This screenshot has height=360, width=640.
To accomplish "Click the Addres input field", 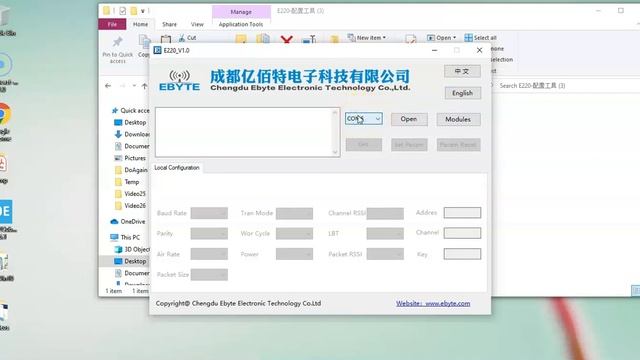I will [462, 213].
